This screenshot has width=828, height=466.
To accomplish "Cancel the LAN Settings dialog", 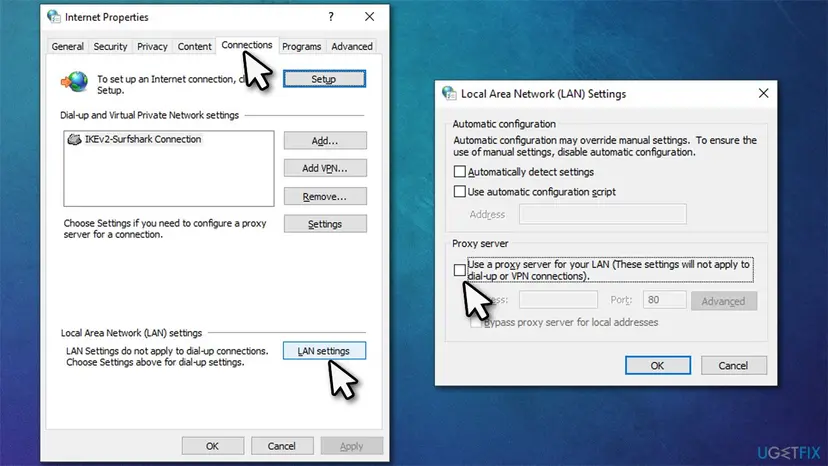I will pos(733,365).
